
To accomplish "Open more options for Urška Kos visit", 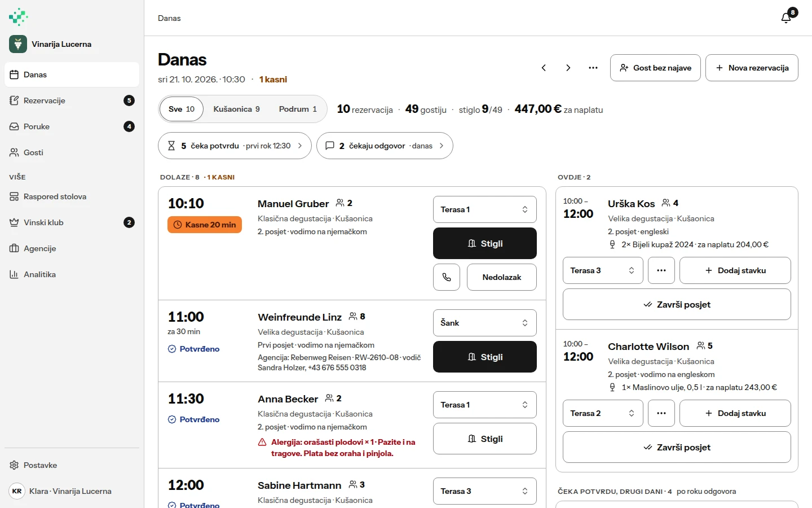I will click(661, 270).
